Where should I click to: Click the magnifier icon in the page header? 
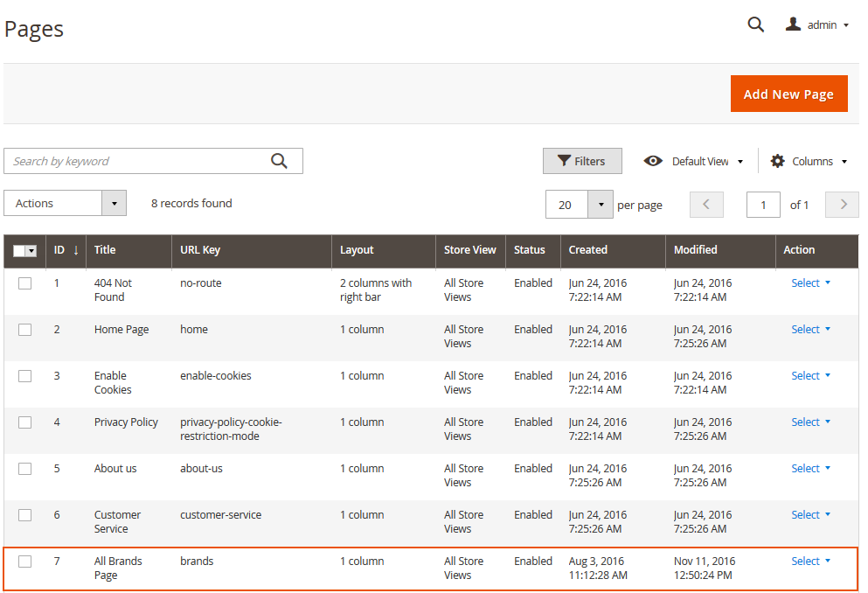(x=756, y=24)
